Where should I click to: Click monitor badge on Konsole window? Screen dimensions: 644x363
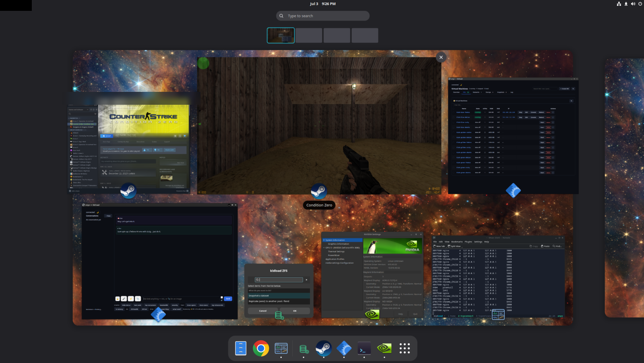point(498,315)
